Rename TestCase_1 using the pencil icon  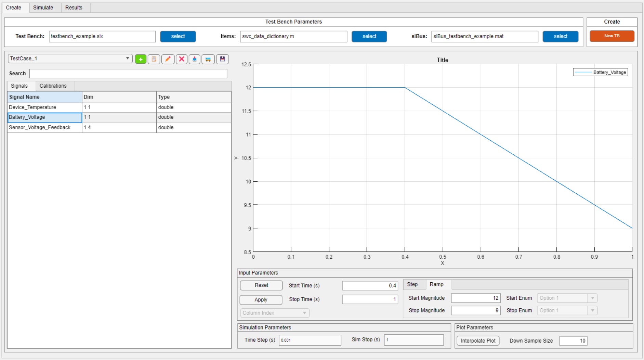(168, 59)
